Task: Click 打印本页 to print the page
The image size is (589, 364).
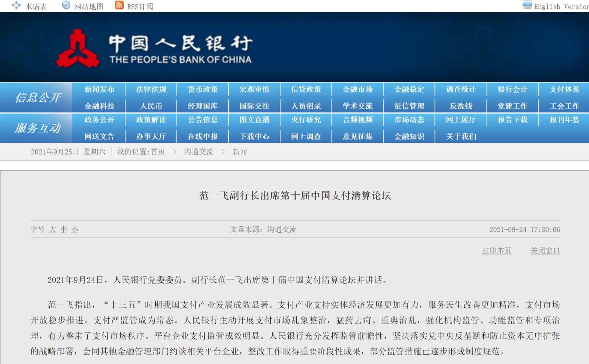Action: click(x=497, y=251)
